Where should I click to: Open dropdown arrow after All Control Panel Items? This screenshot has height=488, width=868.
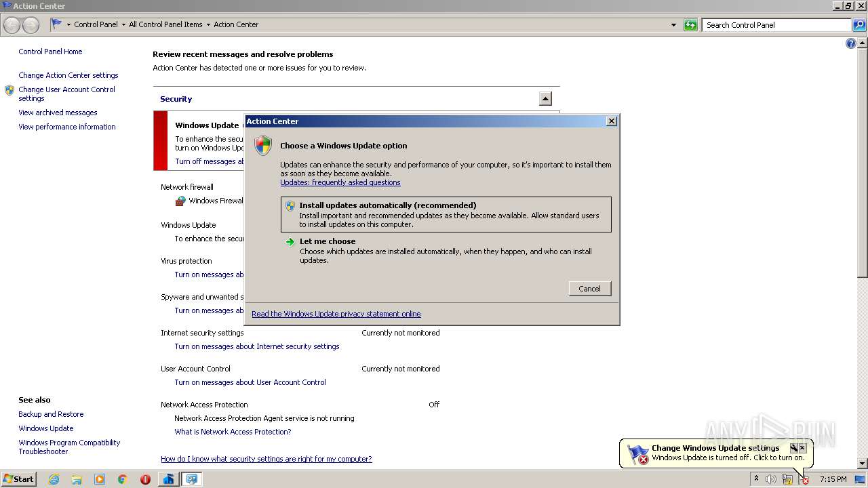click(208, 24)
